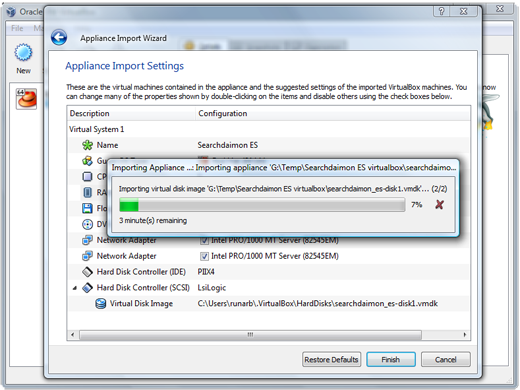Click the DVD row disc icon
The image size is (520, 390).
click(x=87, y=224)
